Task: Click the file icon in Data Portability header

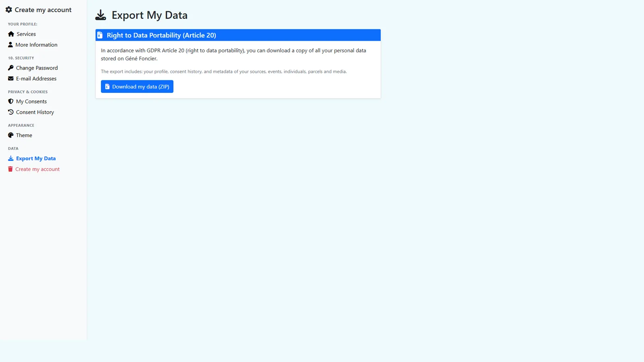Action: [x=100, y=35]
